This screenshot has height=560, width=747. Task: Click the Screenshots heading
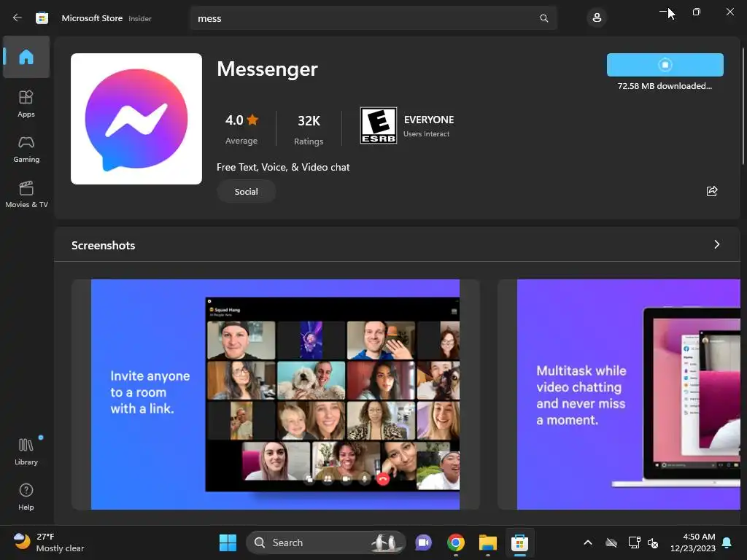point(104,245)
